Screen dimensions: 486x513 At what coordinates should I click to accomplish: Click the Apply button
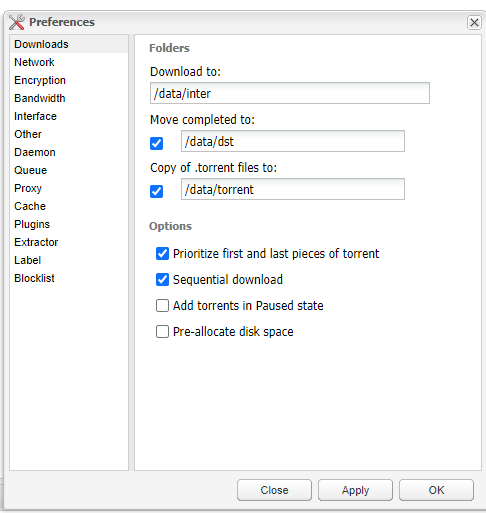355,490
